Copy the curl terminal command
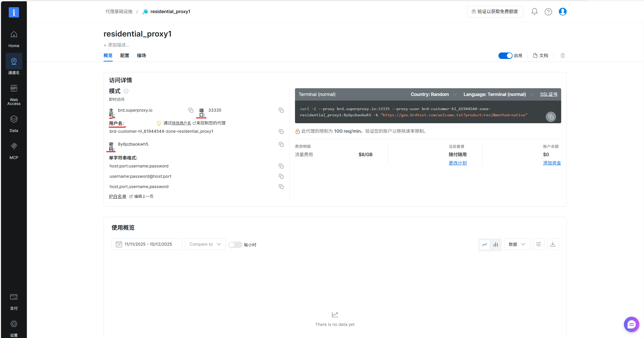This screenshot has width=644, height=338. click(551, 117)
